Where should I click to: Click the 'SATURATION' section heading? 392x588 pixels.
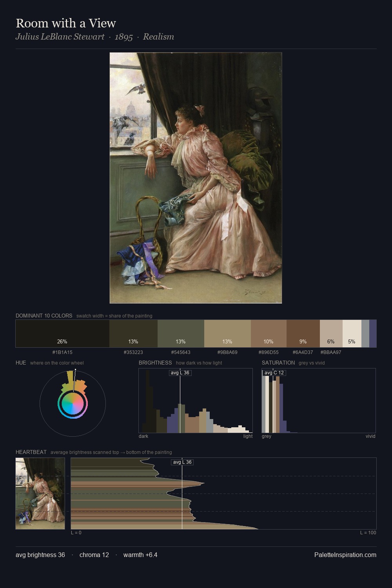(278, 363)
